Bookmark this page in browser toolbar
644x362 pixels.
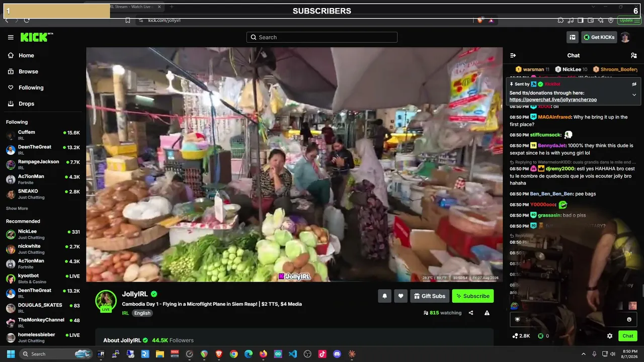tap(128, 20)
